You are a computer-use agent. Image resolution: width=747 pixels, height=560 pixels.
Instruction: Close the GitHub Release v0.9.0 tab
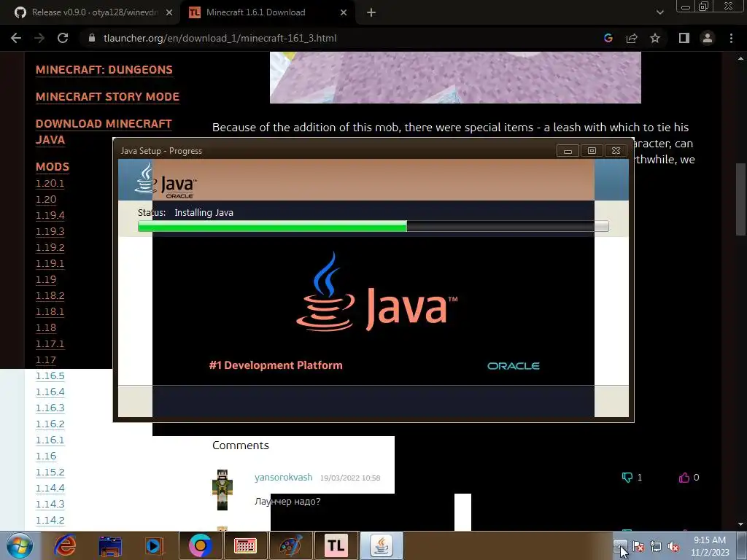(169, 12)
